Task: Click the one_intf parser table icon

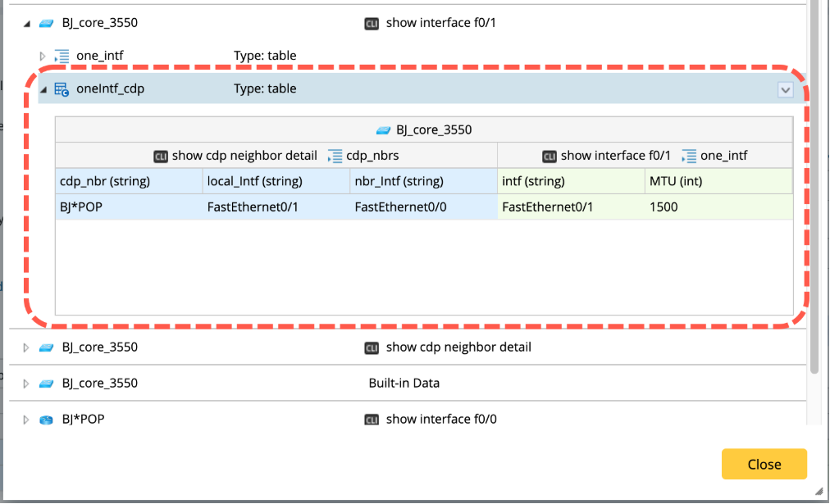Action: click(62, 57)
